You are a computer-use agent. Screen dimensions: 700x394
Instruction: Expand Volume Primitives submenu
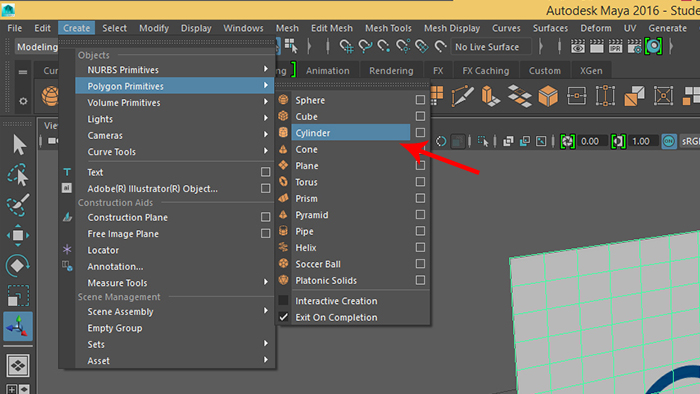[x=174, y=102]
